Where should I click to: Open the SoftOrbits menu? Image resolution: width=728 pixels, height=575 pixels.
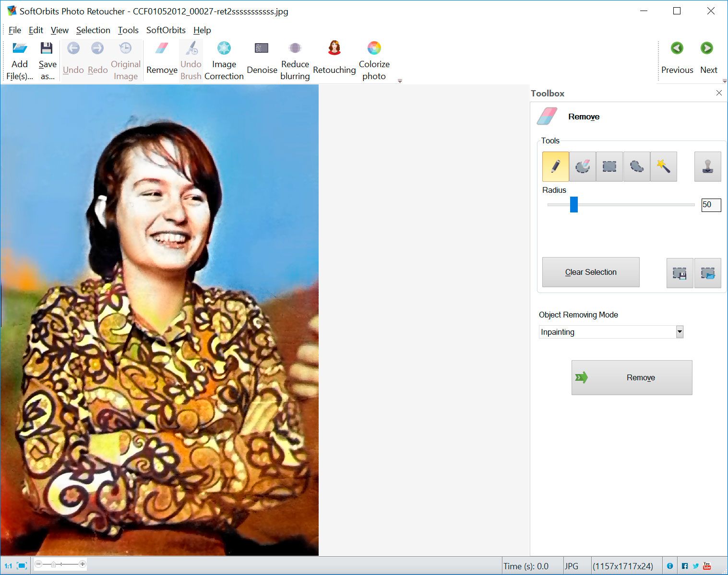point(166,30)
